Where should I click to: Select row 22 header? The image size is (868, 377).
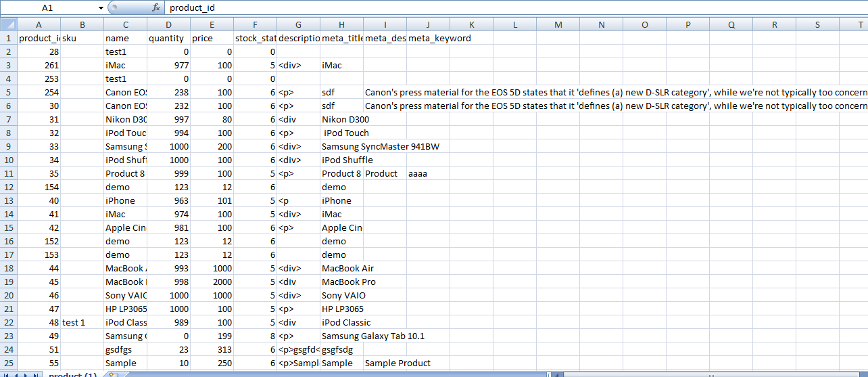click(x=8, y=323)
